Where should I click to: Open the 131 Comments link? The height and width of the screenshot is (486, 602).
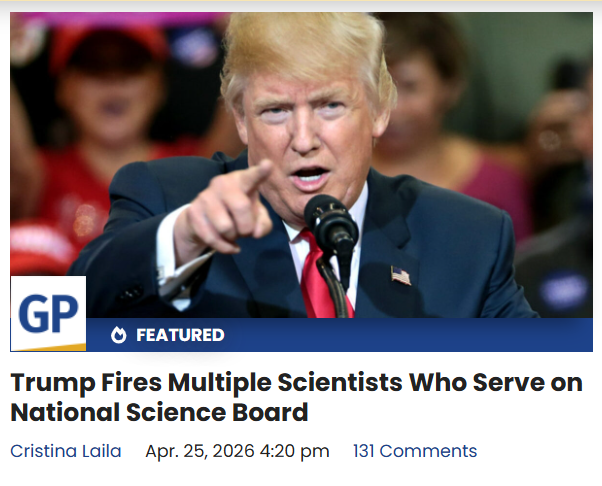coord(414,451)
